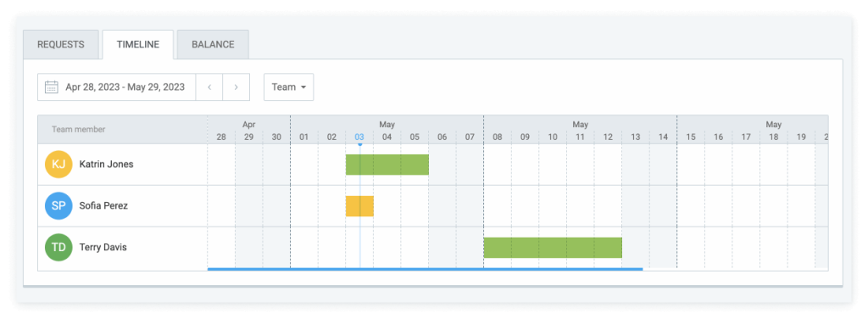The image size is (868, 319).
Task: Click date 14 in the May header
Action: coord(664,137)
